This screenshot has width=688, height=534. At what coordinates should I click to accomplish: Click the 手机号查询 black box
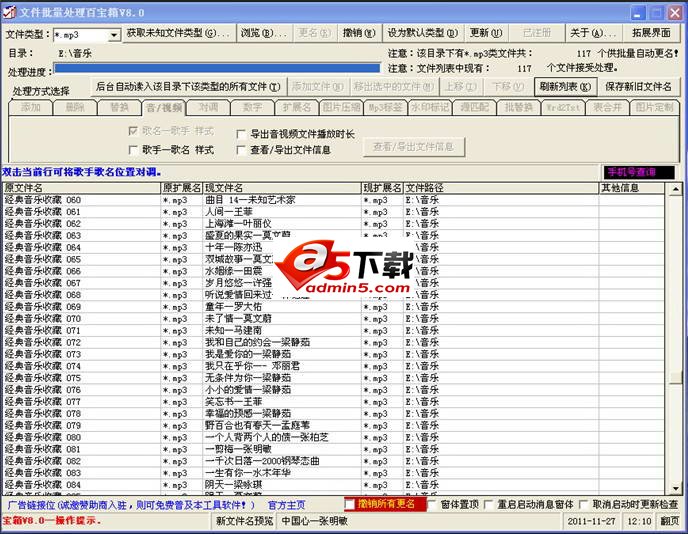(639, 172)
